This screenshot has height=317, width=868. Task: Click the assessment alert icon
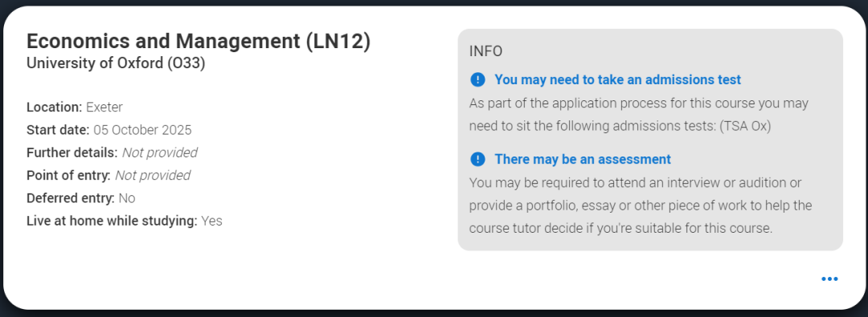(x=477, y=160)
